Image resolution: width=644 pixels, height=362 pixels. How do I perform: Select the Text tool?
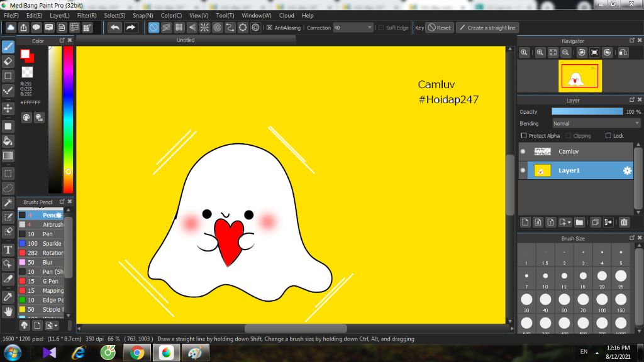point(8,250)
